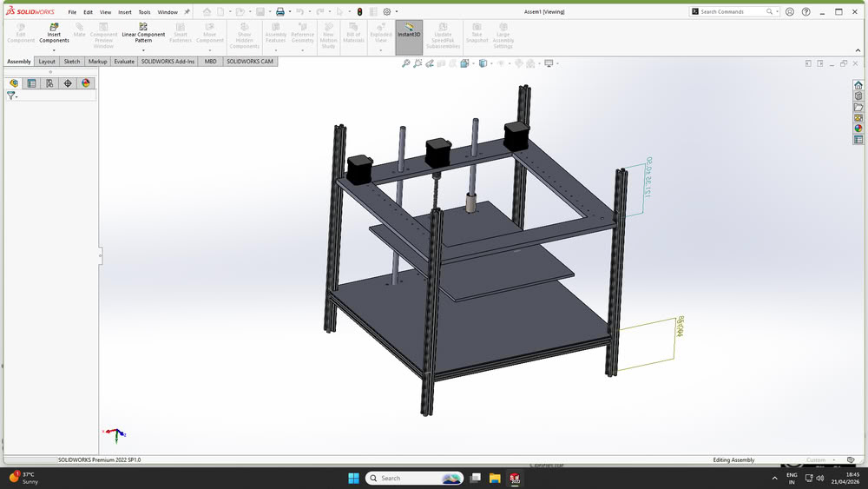Click the Home icon in quick toolbar
The image size is (868, 489).
[x=207, y=11]
